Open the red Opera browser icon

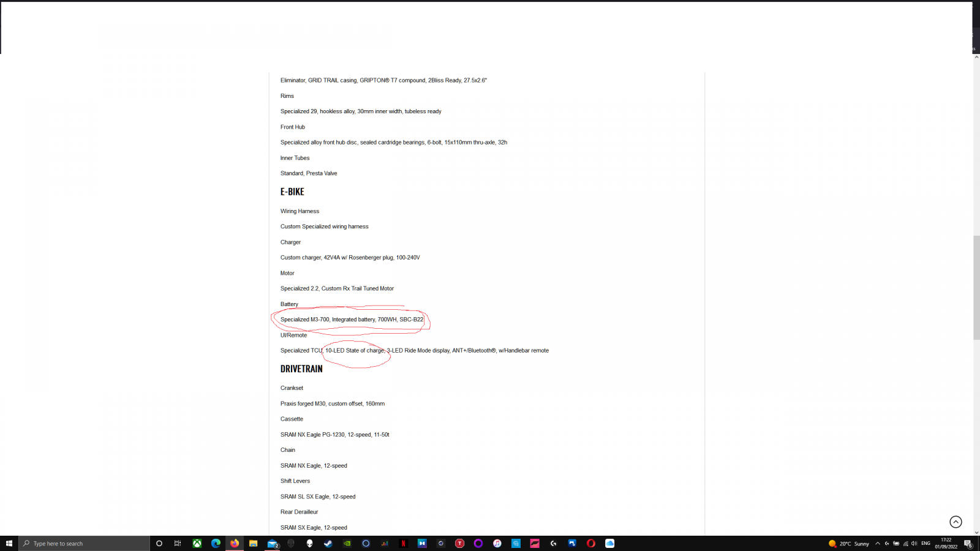(591, 543)
